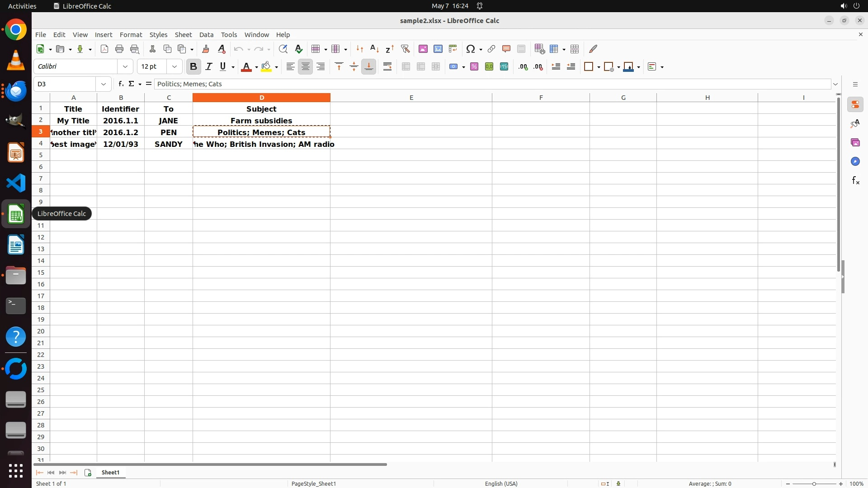This screenshot has height=488, width=868.
Task: Open the Format menu
Action: [x=131, y=35]
